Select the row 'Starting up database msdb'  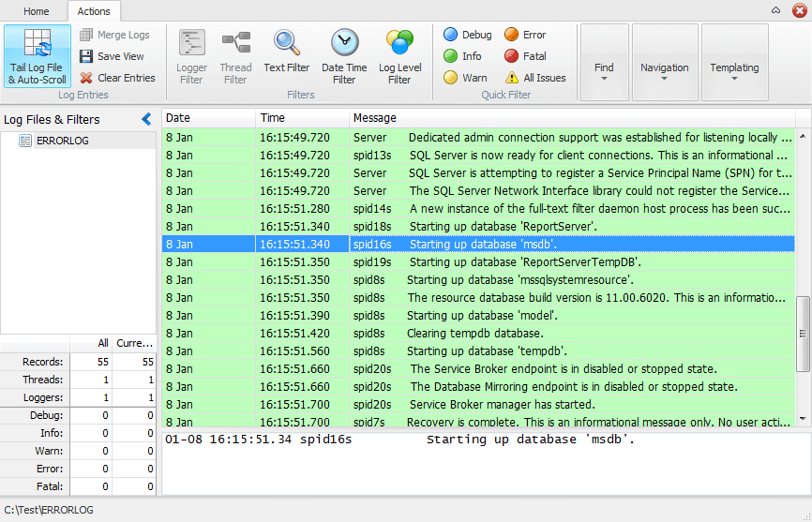(x=478, y=245)
